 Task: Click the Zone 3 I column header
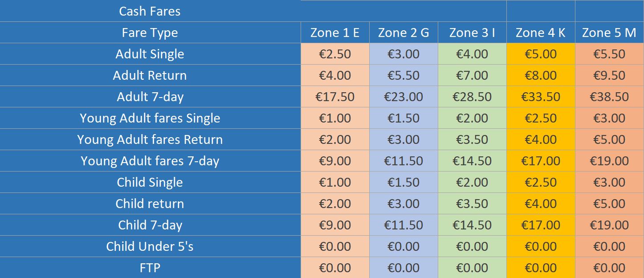click(472, 33)
